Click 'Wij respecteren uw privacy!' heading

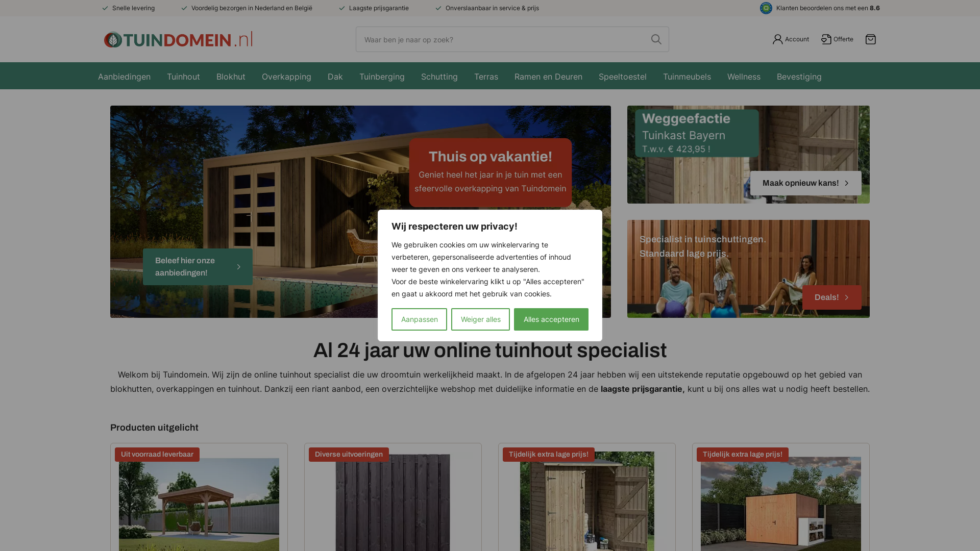[454, 227]
